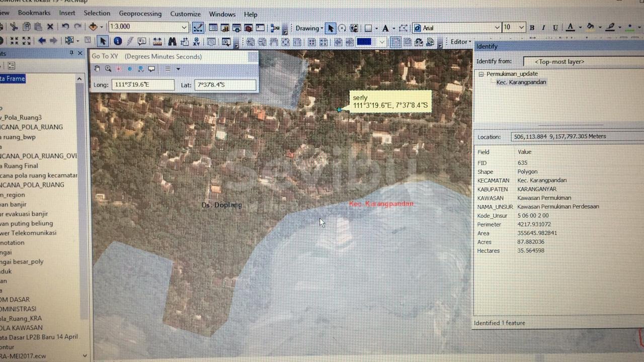Collapse the Permukiman_update tree node

point(481,74)
